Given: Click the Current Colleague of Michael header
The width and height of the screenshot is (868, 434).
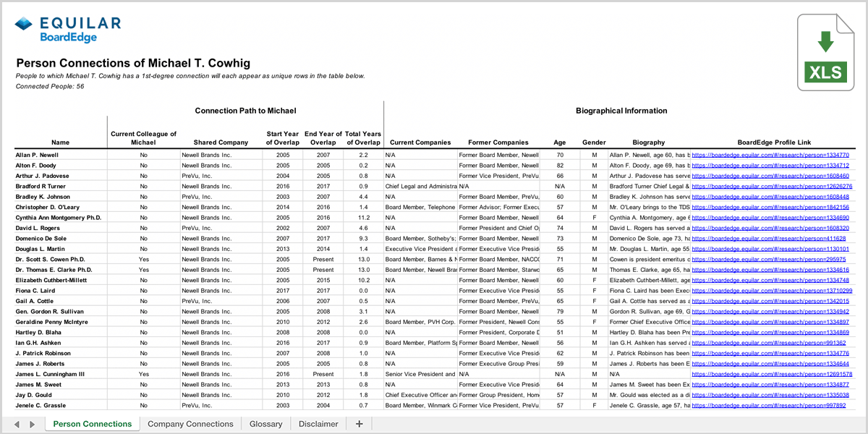Looking at the screenshot, I should [143, 138].
